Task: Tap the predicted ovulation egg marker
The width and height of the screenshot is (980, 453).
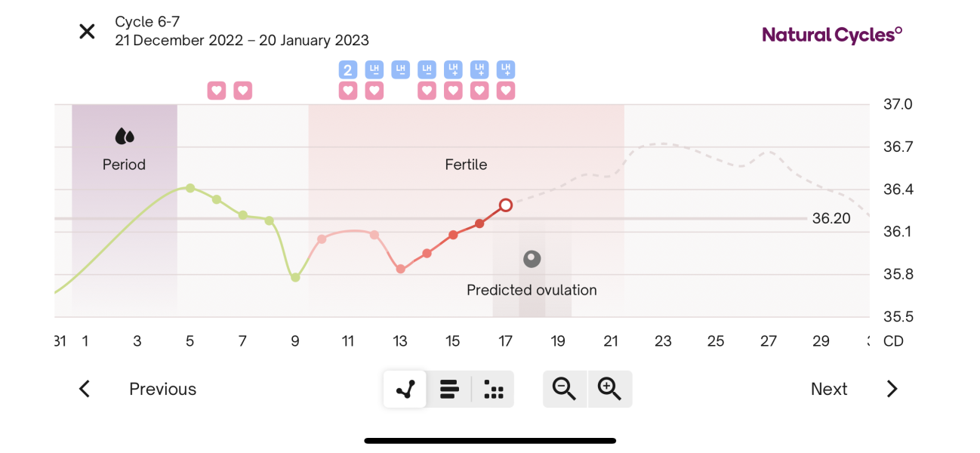Action: (x=532, y=259)
